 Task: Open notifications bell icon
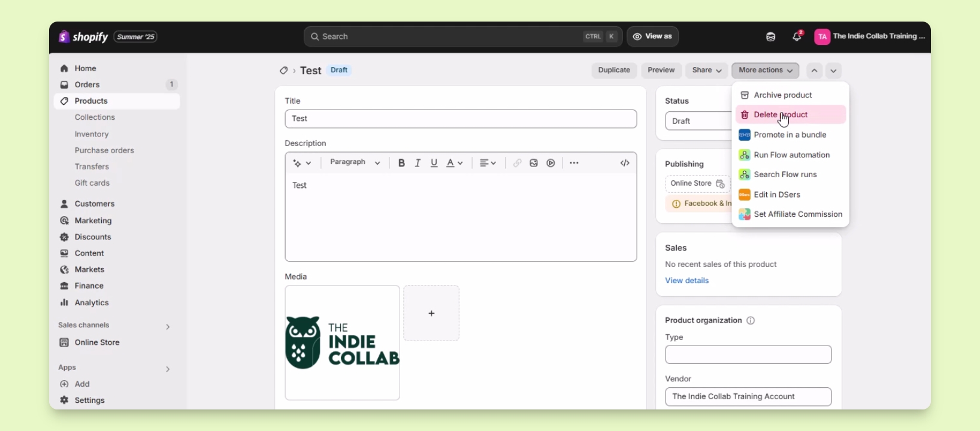[x=797, y=37]
